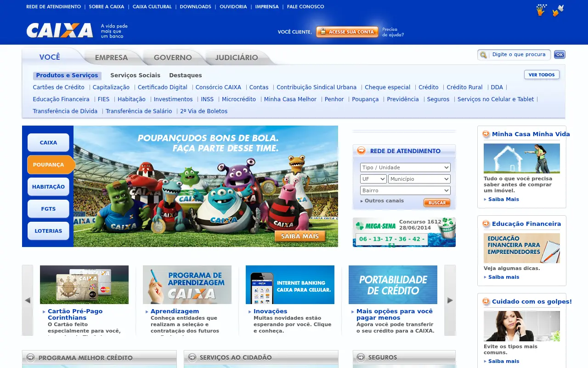Click the CAIXA logo

(60, 30)
